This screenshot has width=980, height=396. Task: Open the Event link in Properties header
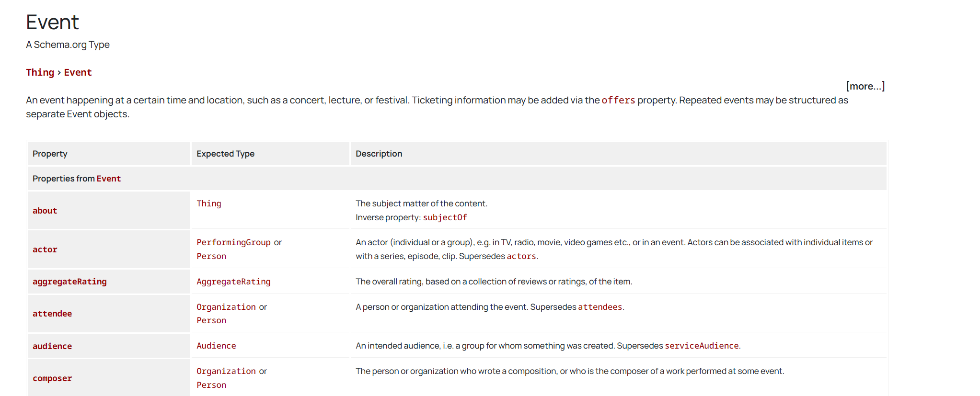(108, 179)
